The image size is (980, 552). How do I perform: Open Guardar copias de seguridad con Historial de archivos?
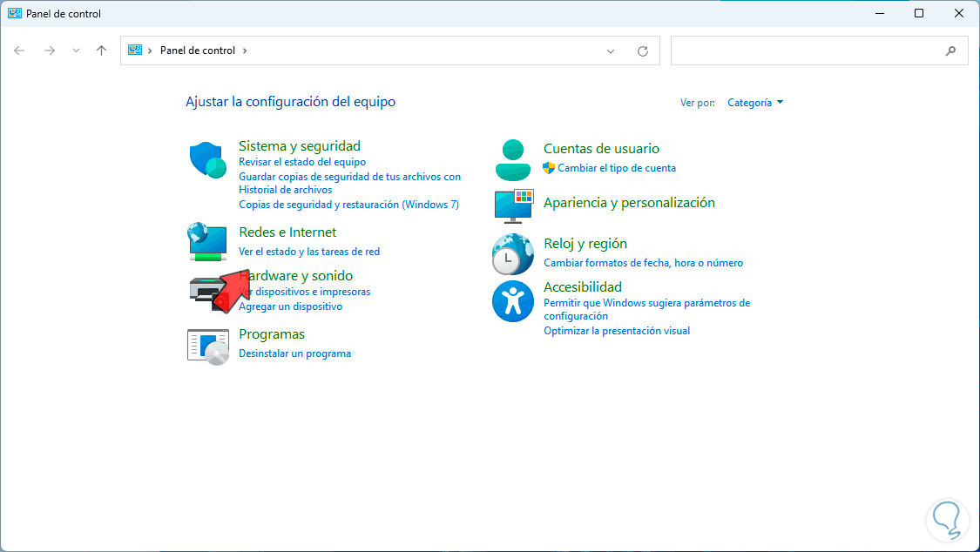(349, 183)
